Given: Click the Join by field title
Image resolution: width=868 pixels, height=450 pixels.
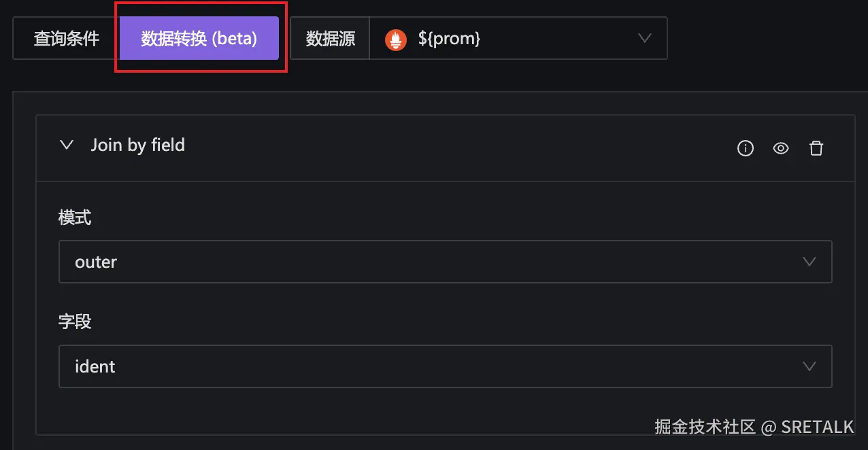Looking at the screenshot, I should click(x=138, y=145).
